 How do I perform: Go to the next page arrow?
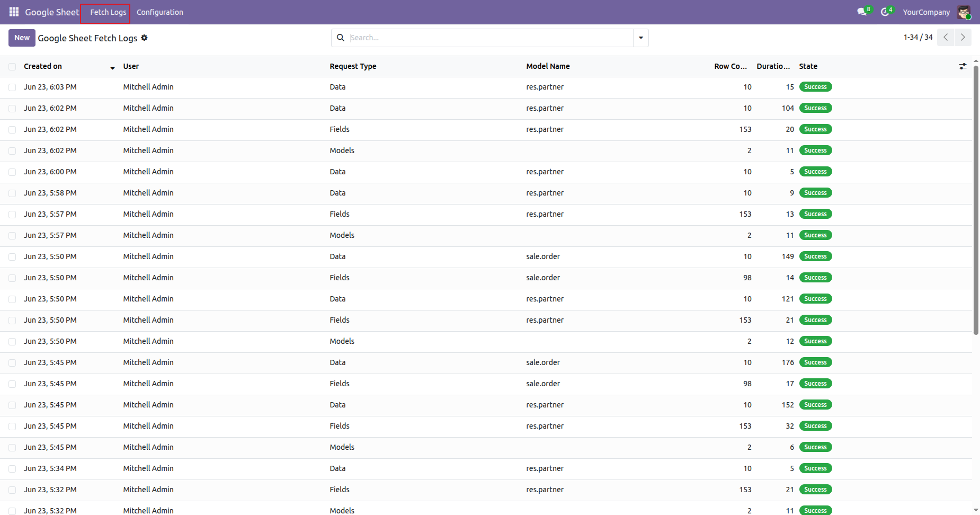(963, 37)
